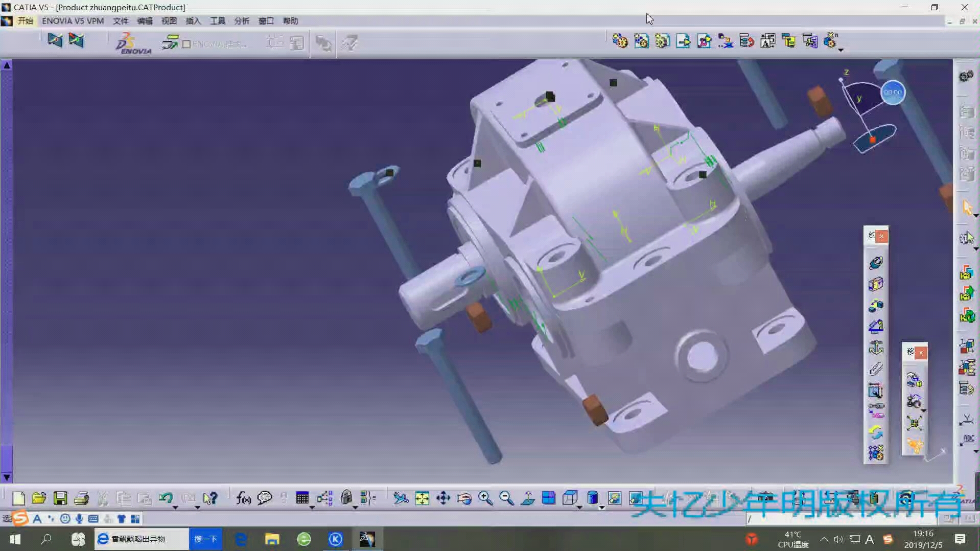Image resolution: width=980 pixels, height=551 pixels.
Task: Close the floating Move toolbar
Action: click(921, 352)
